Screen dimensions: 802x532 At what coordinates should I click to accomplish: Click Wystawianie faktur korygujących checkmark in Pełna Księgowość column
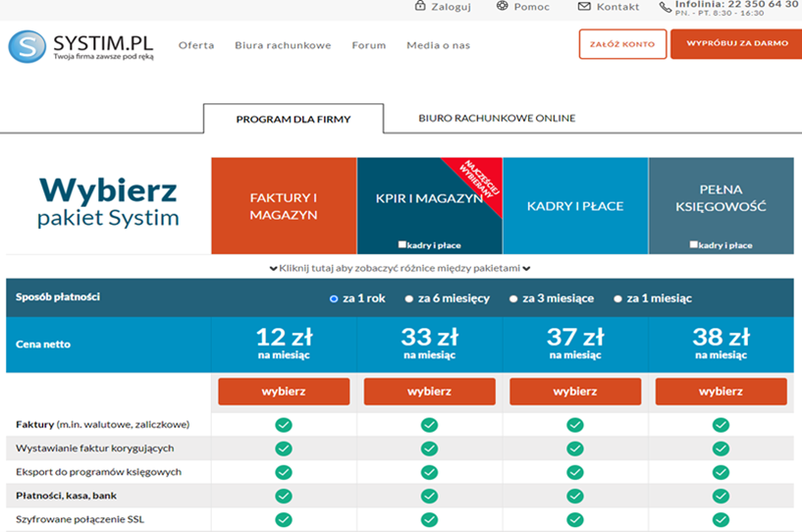click(x=721, y=449)
